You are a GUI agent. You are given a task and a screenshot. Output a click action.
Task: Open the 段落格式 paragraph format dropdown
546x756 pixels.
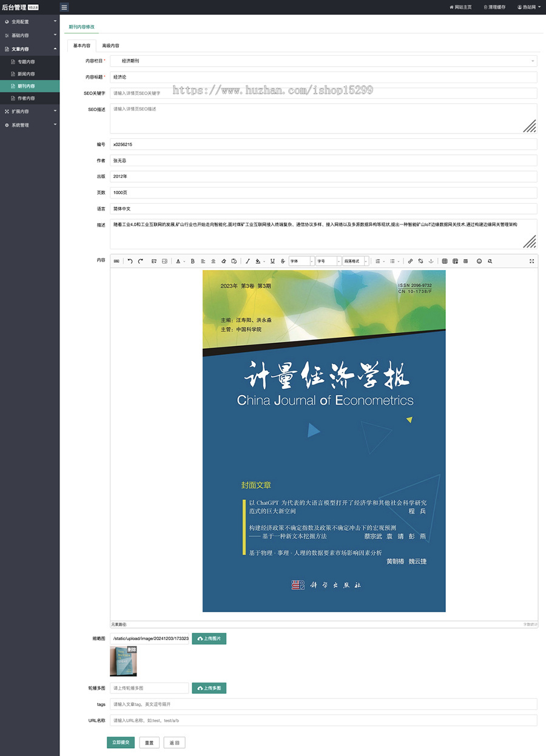pyautogui.click(x=356, y=261)
